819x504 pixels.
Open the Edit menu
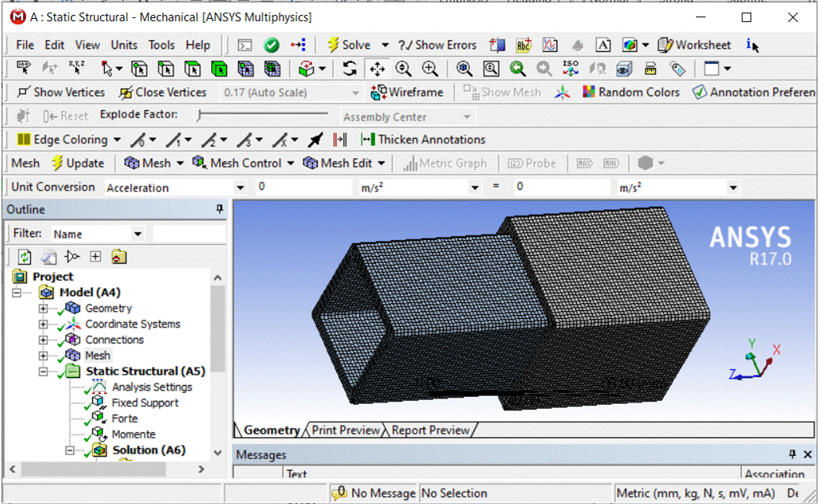tap(54, 45)
